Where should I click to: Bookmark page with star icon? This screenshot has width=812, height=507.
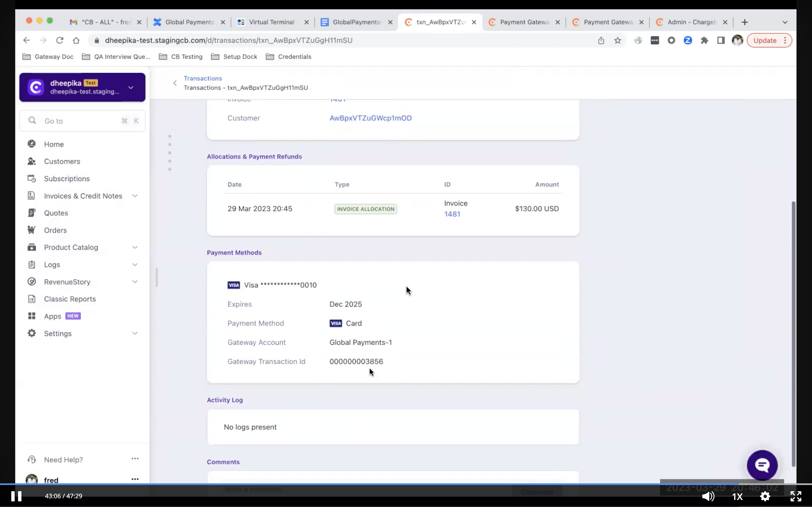[617, 41]
